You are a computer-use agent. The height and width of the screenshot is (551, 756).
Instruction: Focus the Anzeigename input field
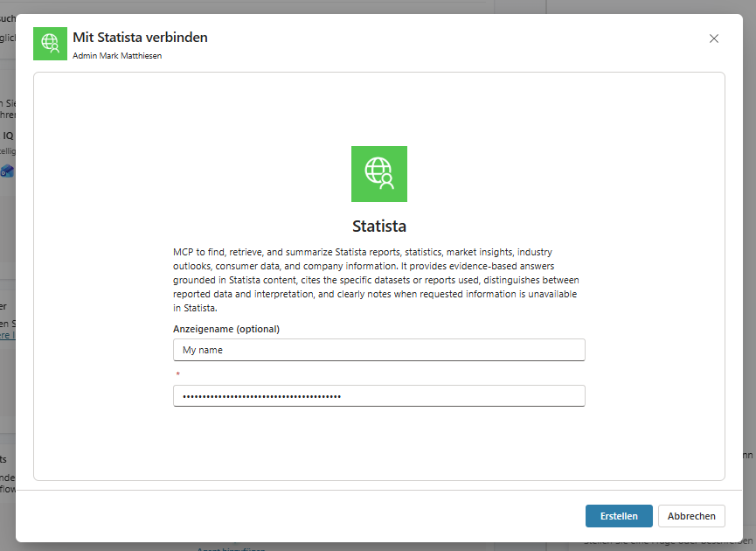click(x=379, y=350)
